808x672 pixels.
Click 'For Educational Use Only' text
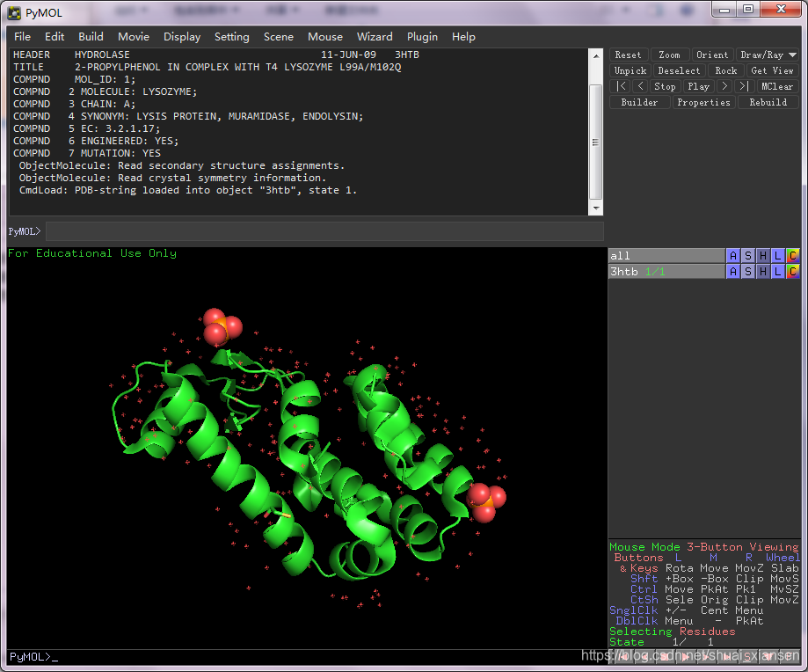(x=91, y=253)
